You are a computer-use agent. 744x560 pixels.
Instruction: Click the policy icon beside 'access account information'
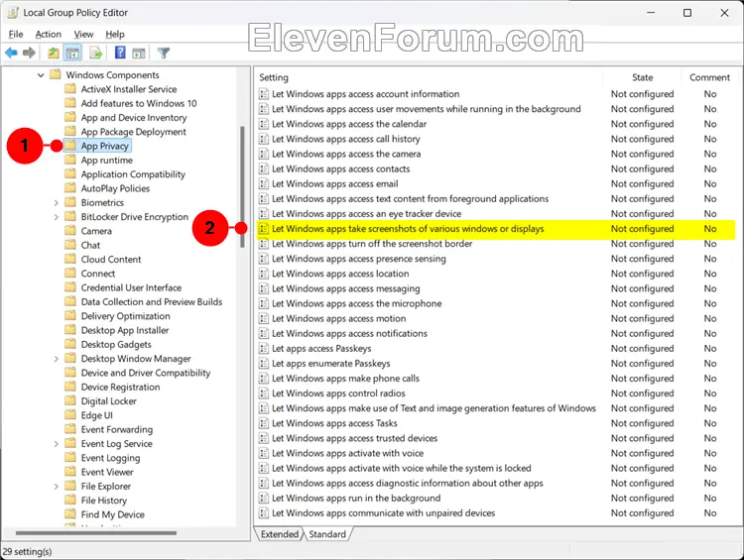[263, 94]
